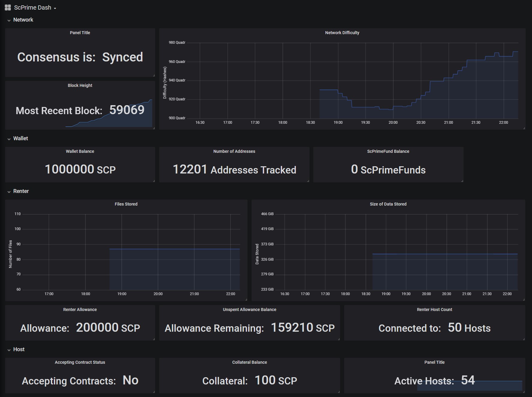
Task: Click the "Number of Files" axis title
Action: tap(10, 254)
